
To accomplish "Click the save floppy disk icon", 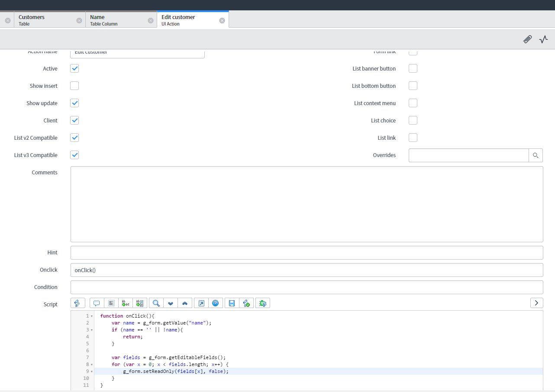I will (232, 303).
